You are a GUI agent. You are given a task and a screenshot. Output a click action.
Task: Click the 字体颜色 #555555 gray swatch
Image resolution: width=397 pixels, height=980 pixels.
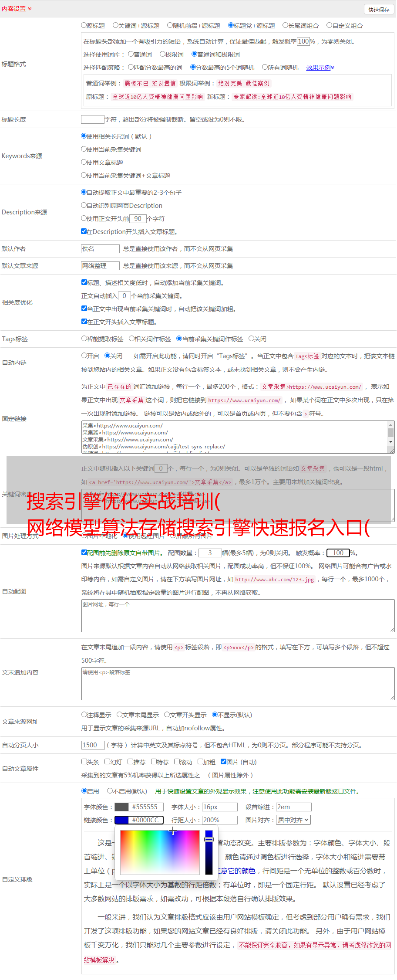[121, 807]
